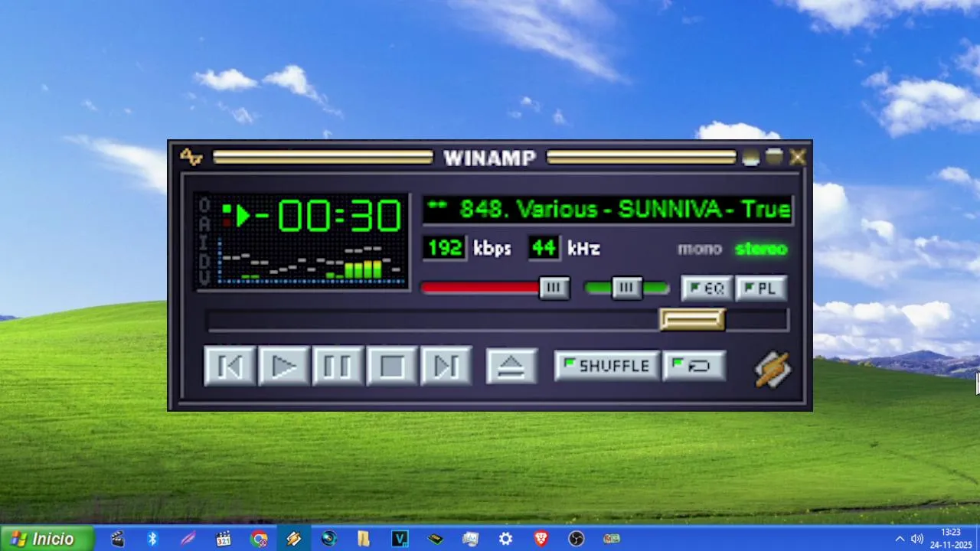This screenshot has width=980, height=551.
Task: Pause playback in Winamp
Action: coord(338,366)
